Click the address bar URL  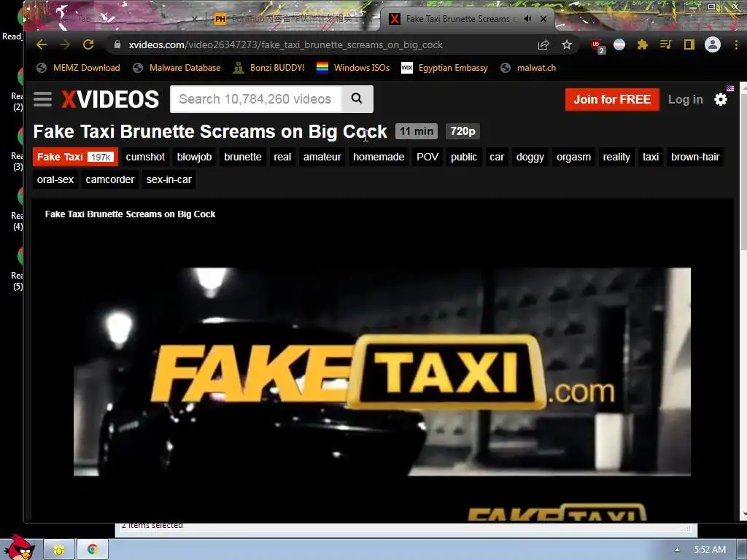(x=285, y=44)
